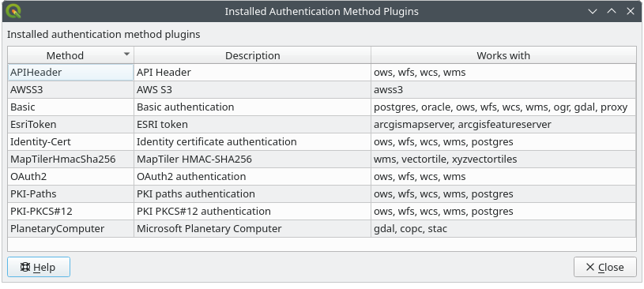Select the OAuth2 method cell
The height and width of the screenshot is (289, 644).
coord(70,177)
